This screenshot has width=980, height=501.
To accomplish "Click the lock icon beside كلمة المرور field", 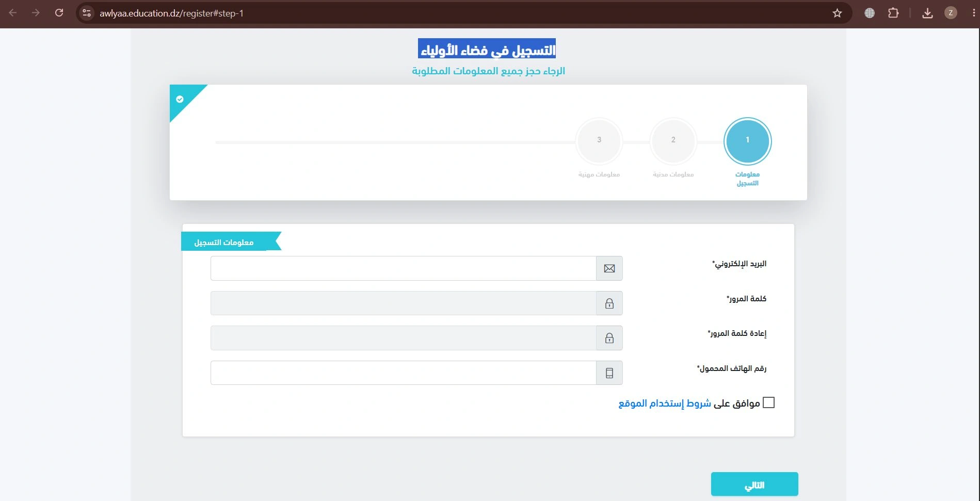I will [609, 303].
